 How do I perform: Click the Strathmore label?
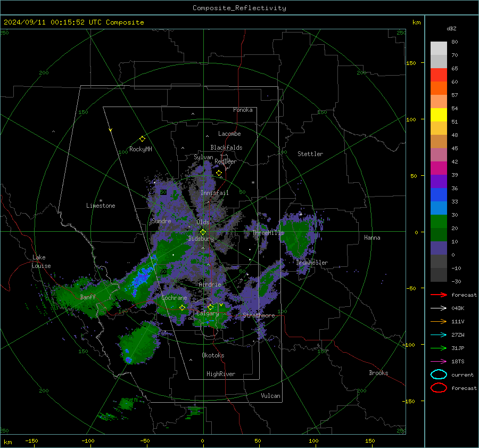[x=259, y=315]
